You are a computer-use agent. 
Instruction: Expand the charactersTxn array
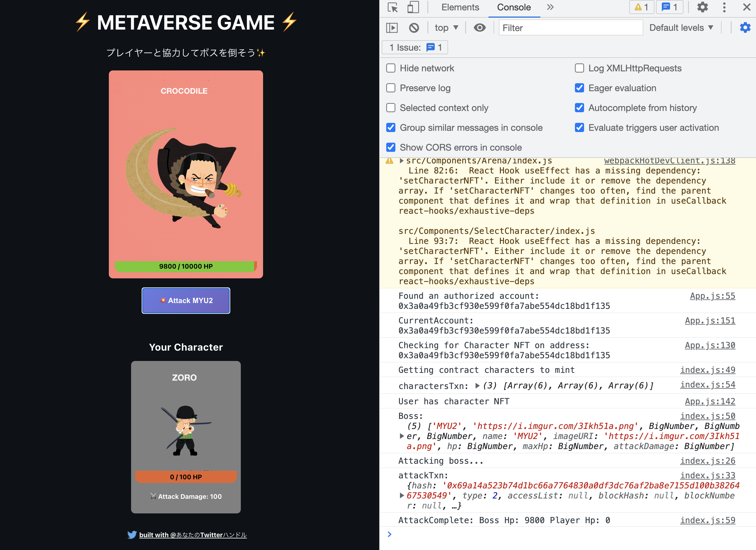click(478, 386)
